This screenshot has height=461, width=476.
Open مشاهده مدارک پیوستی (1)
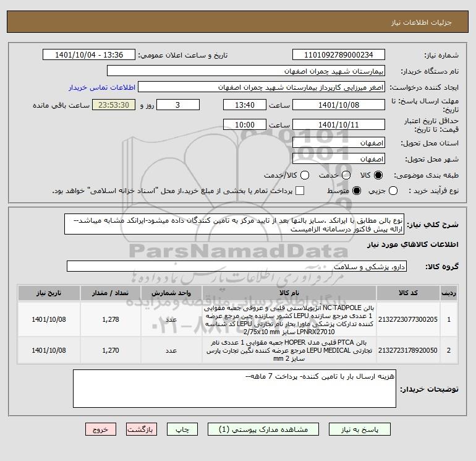pyautogui.click(x=263, y=429)
